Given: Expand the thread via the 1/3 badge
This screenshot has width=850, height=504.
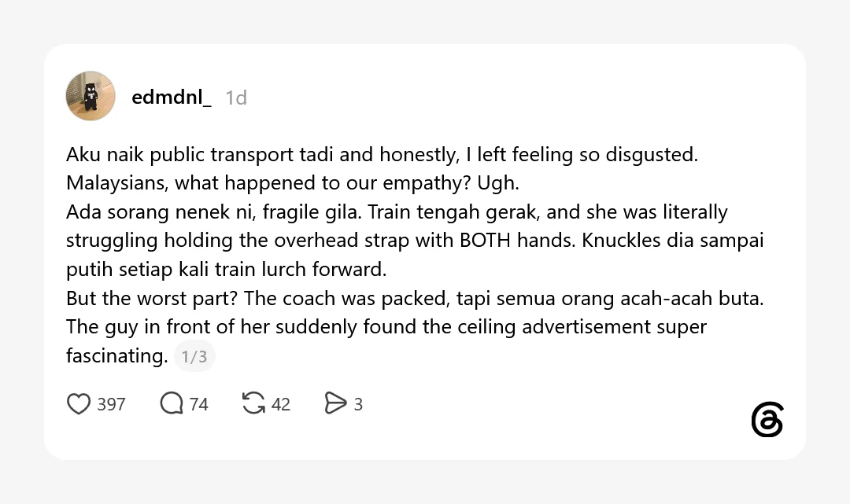Looking at the screenshot, I should point(194,356).
